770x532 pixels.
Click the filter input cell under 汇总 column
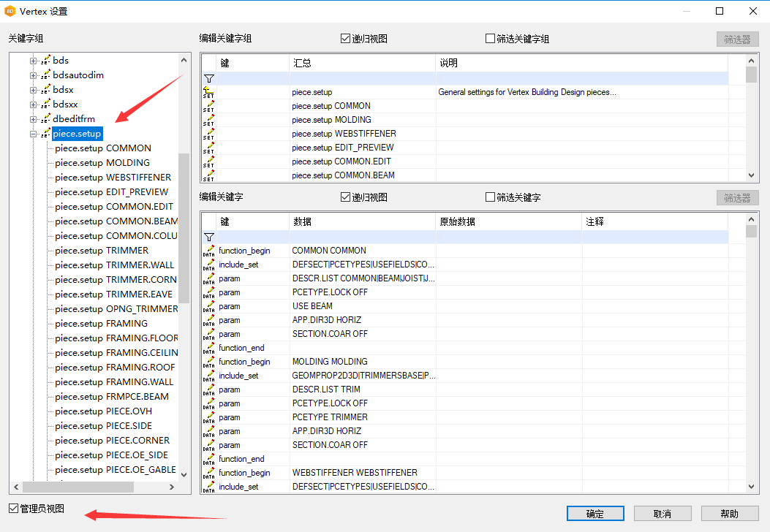[x=362, y=78]
